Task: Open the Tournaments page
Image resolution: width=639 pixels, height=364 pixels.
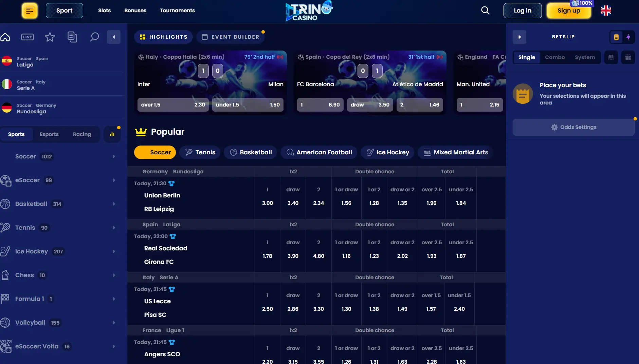Action: click(177, 11)
